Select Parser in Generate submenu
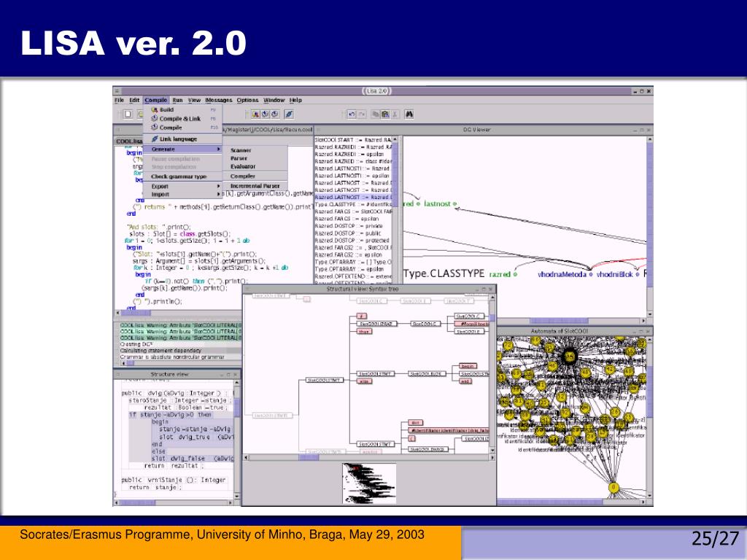Image resolution: width=747 pixels, height=560 pixels. (255, 158)
